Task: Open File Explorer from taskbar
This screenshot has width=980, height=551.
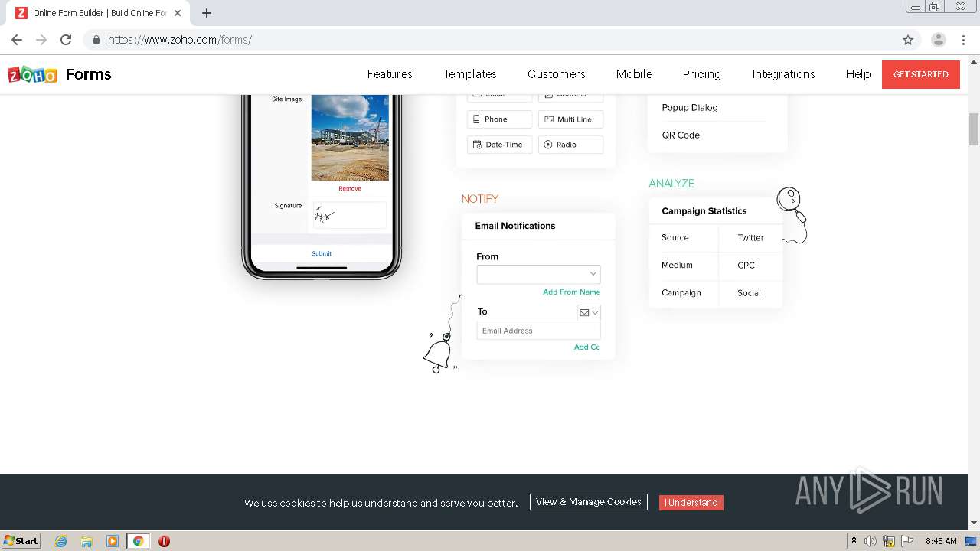Action: point(87,541)
